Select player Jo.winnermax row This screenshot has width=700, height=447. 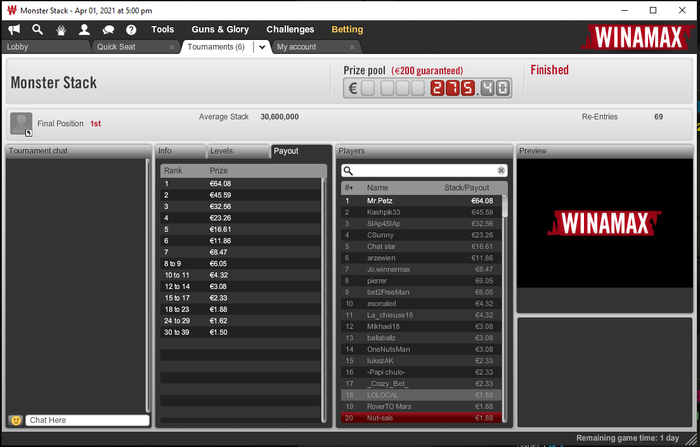[x=421, y=269]
